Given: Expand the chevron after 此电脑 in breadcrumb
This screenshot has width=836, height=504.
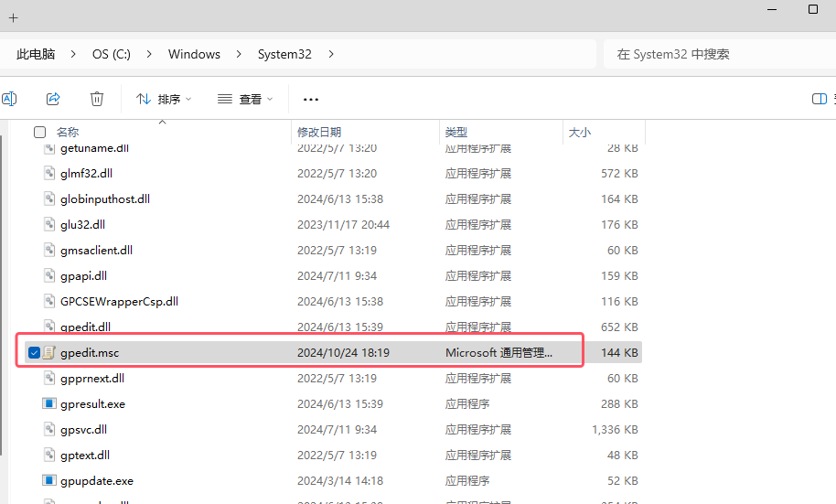Looking at the screenshot, I should point(73,54).
